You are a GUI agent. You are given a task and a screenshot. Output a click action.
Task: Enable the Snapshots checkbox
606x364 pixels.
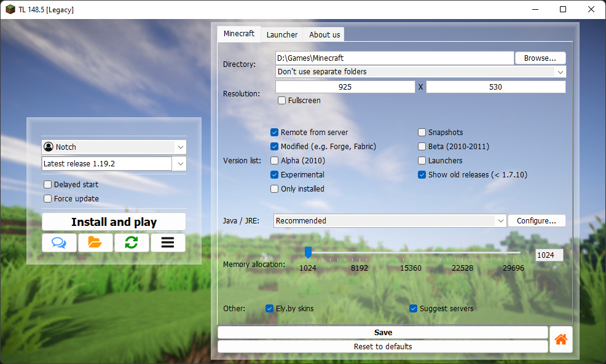(422, 132)
